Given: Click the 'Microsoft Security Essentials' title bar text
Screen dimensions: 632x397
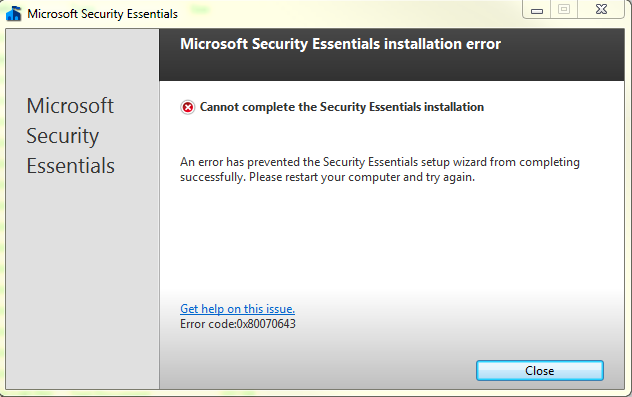Looking at the screenshot, I should pos(102,14).
